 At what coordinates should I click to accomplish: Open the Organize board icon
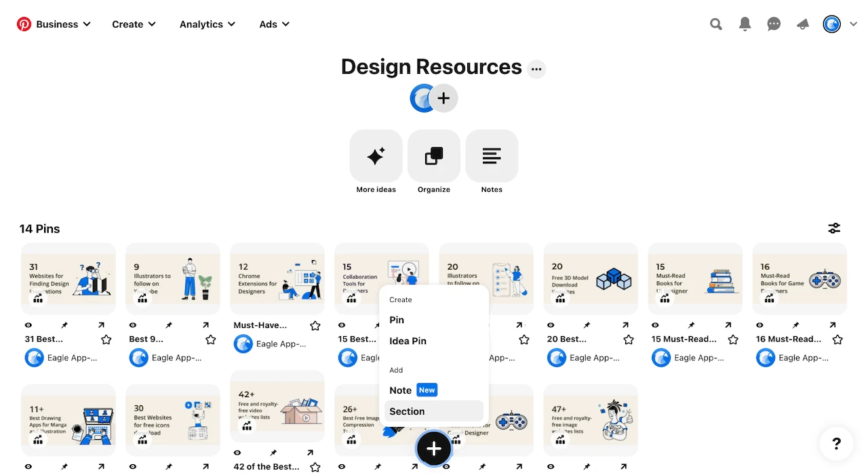(x=433, y=156)
